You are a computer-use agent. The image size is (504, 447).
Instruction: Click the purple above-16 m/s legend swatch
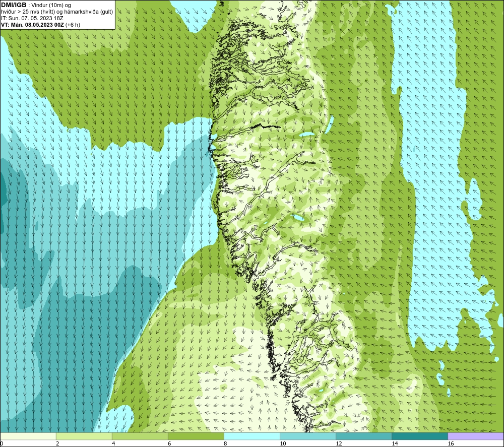[475, 436]
